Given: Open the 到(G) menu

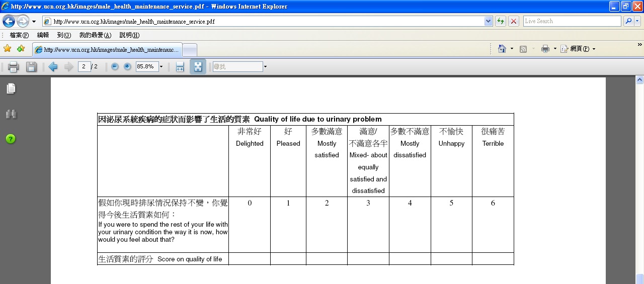Looking at the screenshot, I should (64, 35).
